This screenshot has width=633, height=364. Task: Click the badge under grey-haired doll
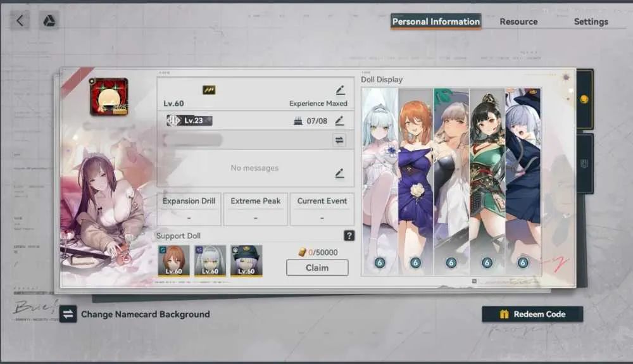451,263
